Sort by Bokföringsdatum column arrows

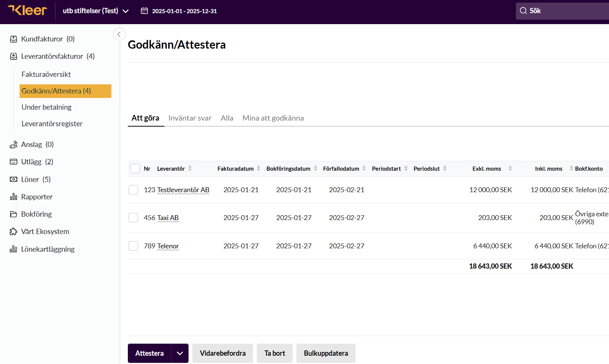coord(316,168)
